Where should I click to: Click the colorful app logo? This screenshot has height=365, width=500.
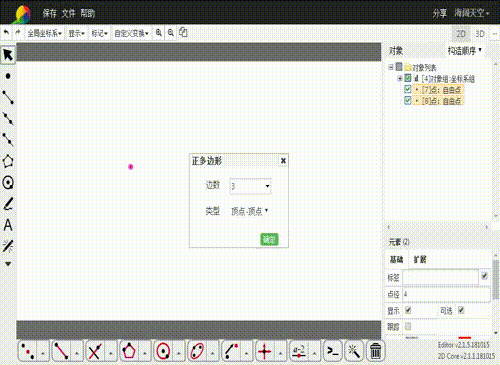(21, 14)
